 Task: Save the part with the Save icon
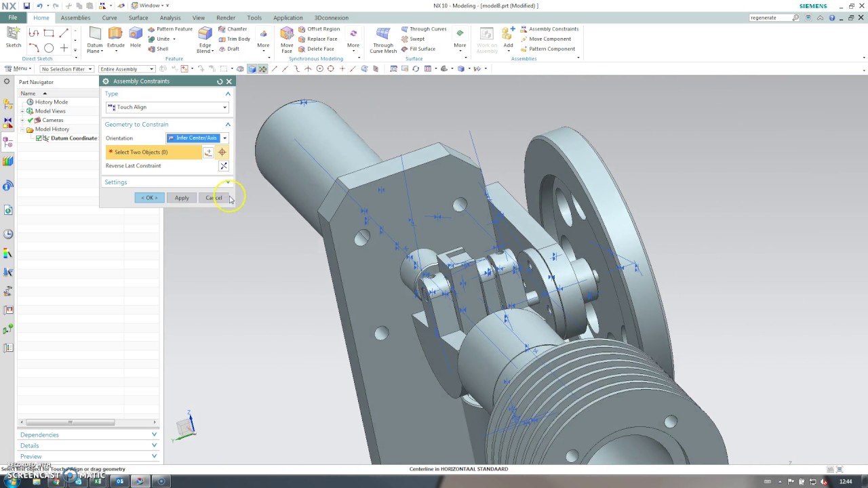tap(26, 5)
